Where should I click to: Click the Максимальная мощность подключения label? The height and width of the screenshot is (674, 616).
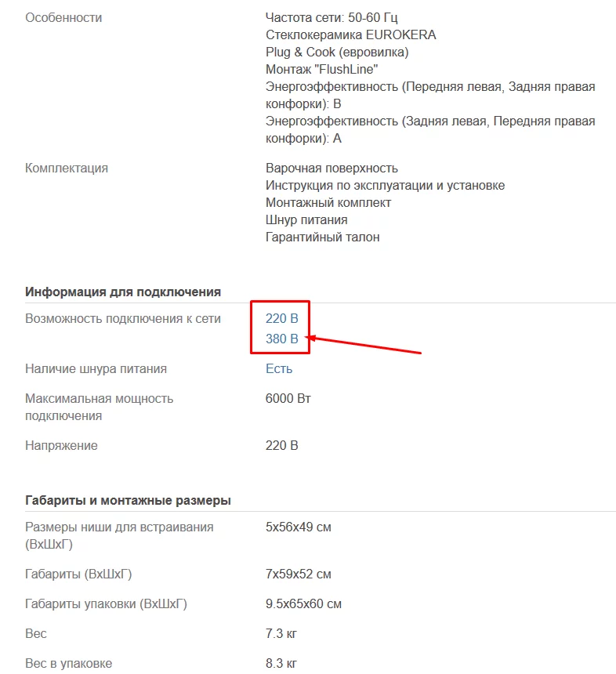99,407
